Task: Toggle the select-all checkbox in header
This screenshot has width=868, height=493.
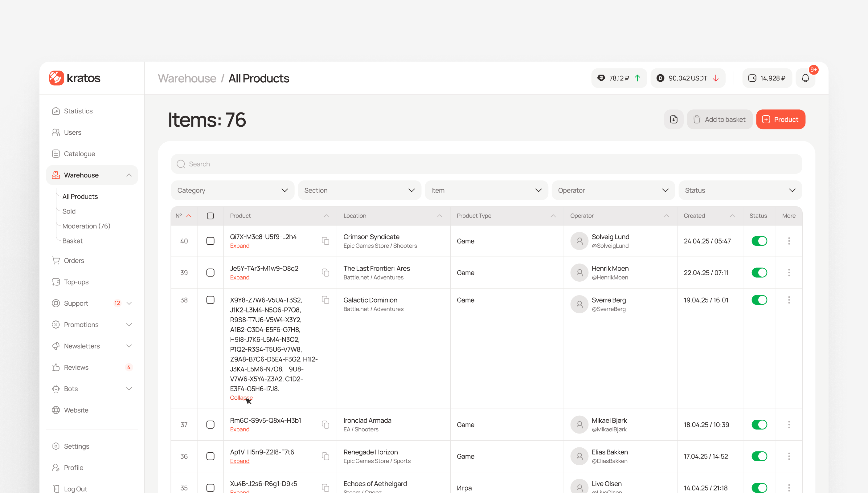Action: tap(210, 216)
